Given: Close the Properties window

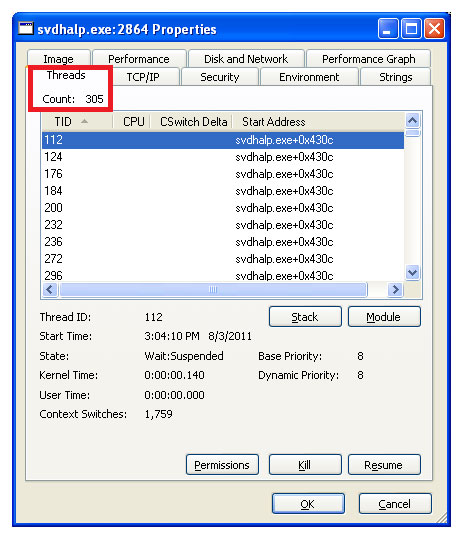Looking at the screenshot, I should click(x=435, y=28).
